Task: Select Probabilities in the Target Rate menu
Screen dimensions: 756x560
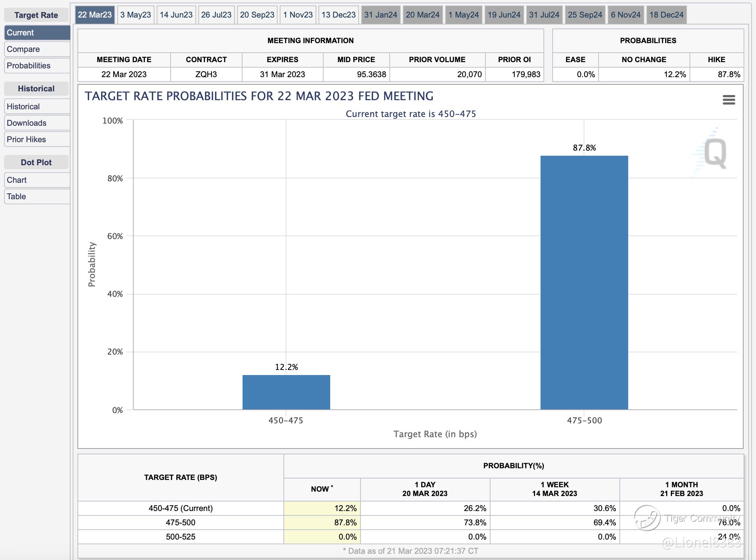Action: click(37, 66)
